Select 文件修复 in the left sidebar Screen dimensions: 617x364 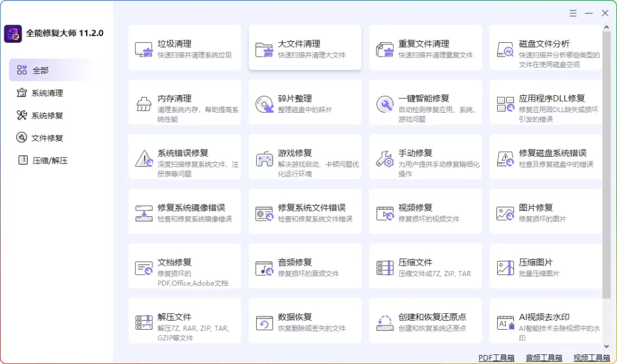point(40,137)
